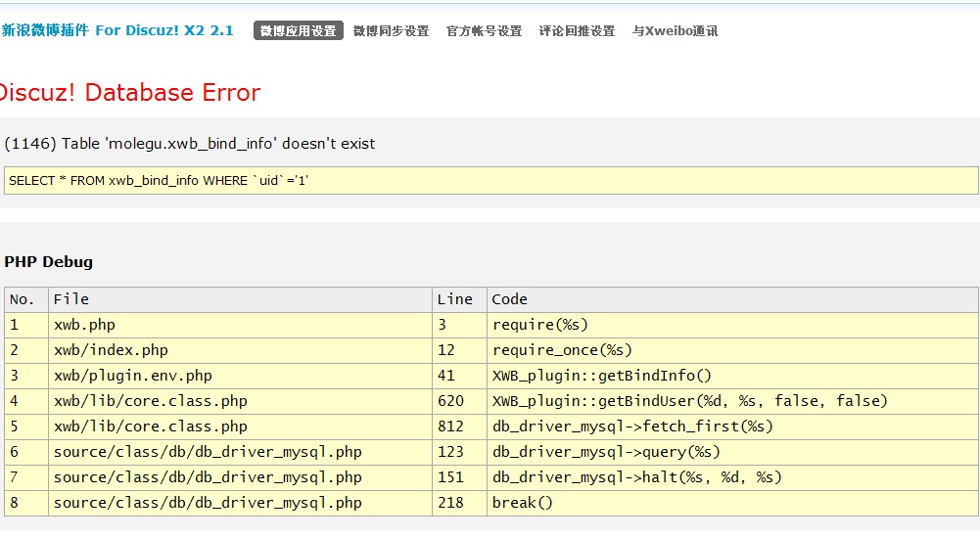Screen dimensions: 980x539
Task: Click line number 123
Action: click(459, 452)
